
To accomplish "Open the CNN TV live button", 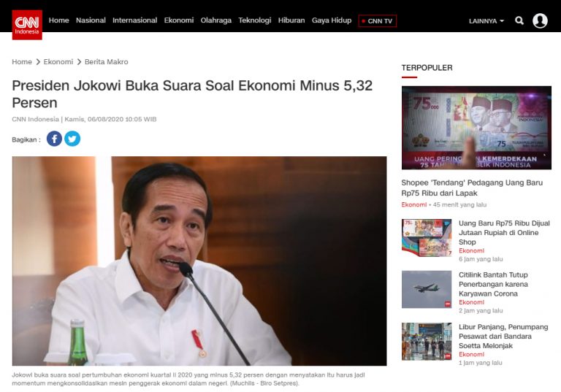I will (x=378, y=20).
